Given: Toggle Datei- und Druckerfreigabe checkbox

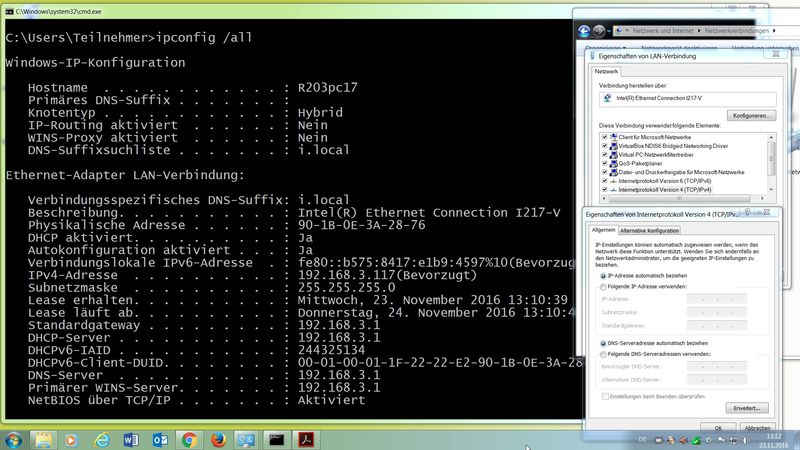Looking at the screenshot, I should (605, 172).
